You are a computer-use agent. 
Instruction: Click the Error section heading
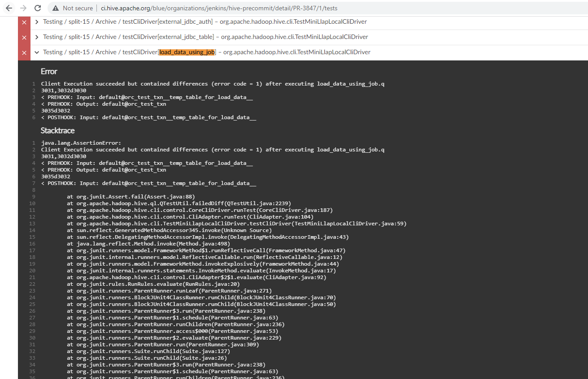coord(49,71)
